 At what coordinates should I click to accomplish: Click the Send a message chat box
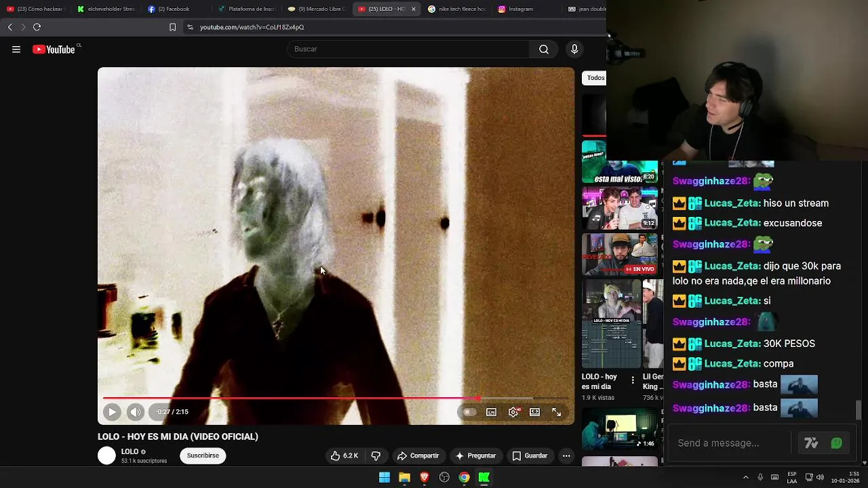pos(729,443)
